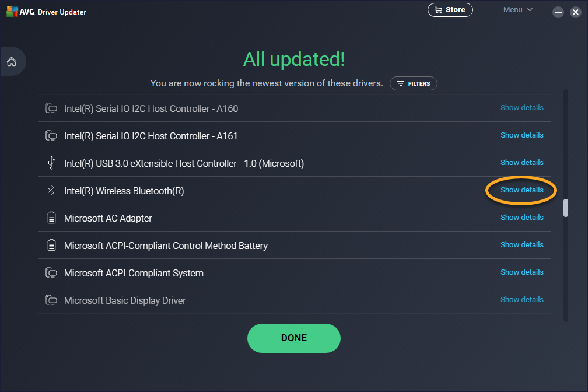
Task: Show details for Intel Wireless Bluetooth
Action: (x=521, y=190)
